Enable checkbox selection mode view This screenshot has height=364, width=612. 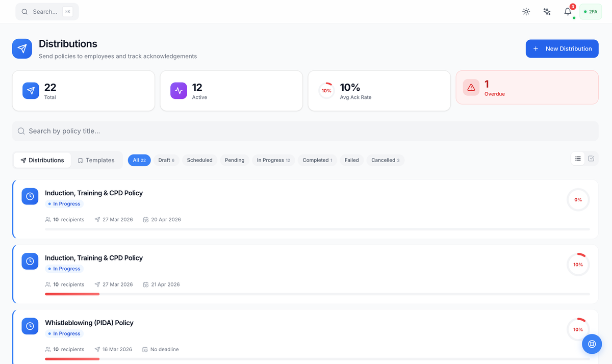coord(591,159)
